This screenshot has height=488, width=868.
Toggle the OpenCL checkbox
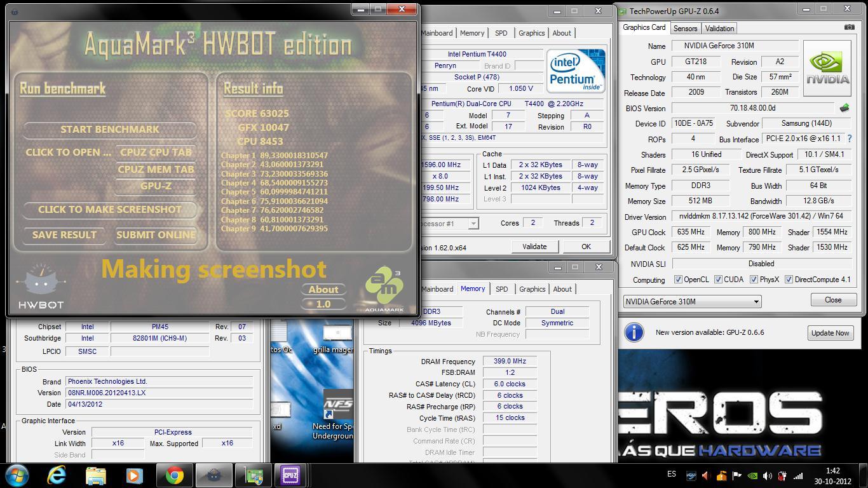pyautogui.click(x=678, y=280)
